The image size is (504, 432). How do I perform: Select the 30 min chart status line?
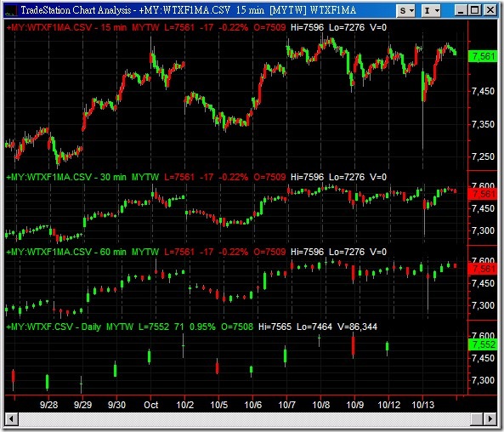point(196,177)
